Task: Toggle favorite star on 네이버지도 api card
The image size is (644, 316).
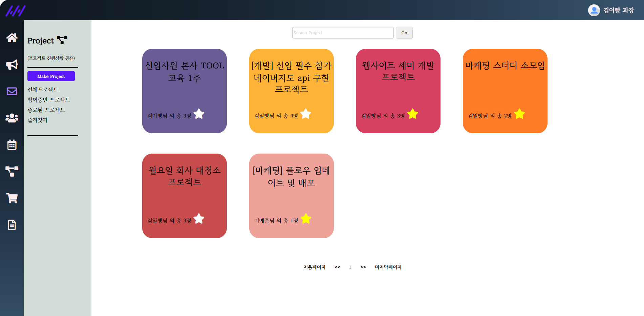Action: [x=306, y=114]
